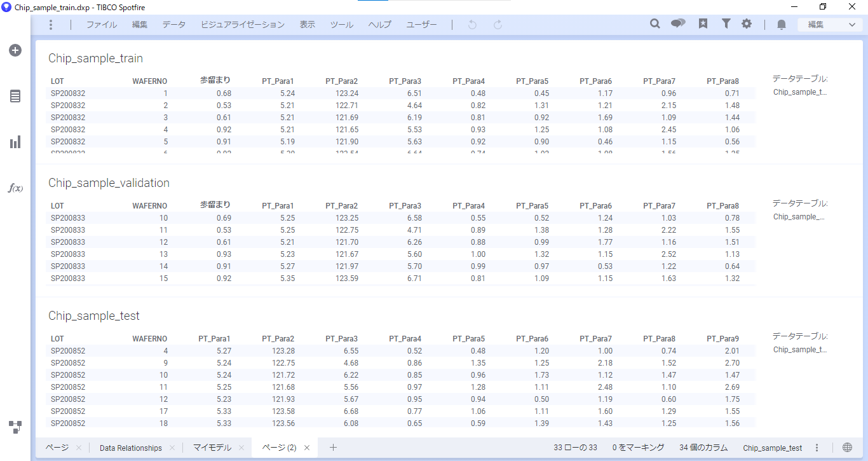Open the data in analysis panel icon
868x461 pixels.
pos(15,96)
